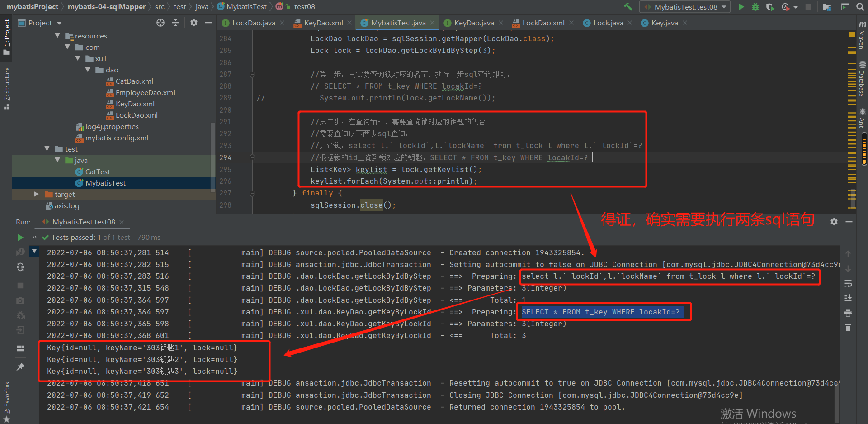Click the Build project hammer icon

click(628, 7)
